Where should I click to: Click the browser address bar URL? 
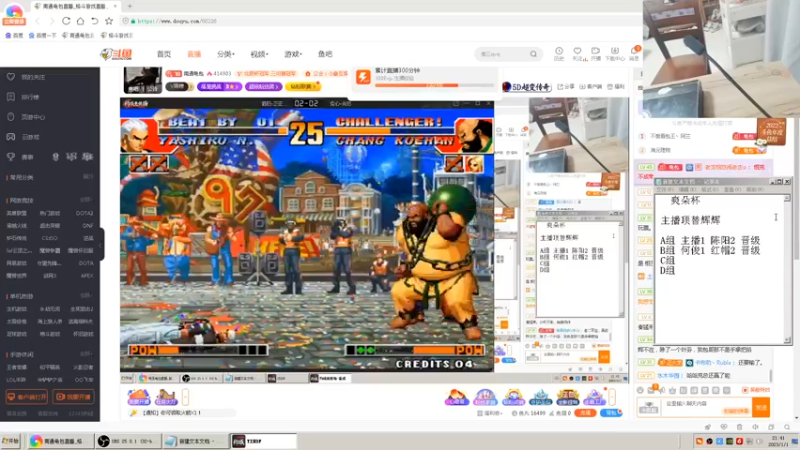pyautogui.click(x=177, y=21)
